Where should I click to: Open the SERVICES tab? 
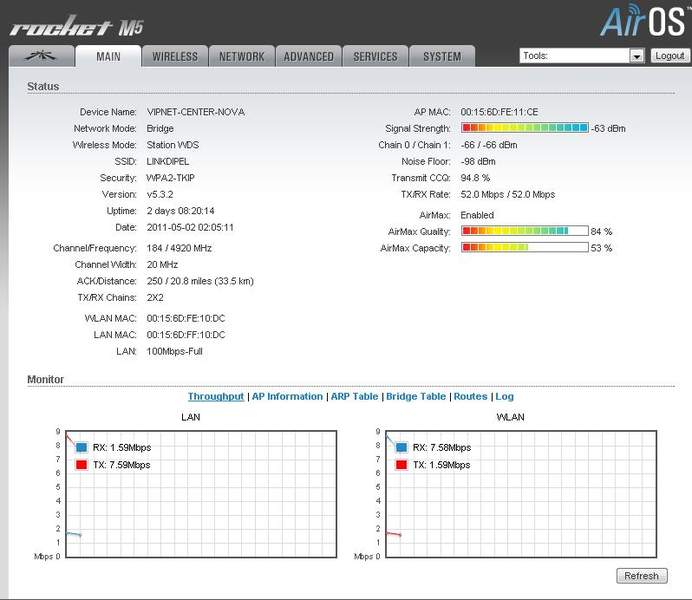coord(375,56)
